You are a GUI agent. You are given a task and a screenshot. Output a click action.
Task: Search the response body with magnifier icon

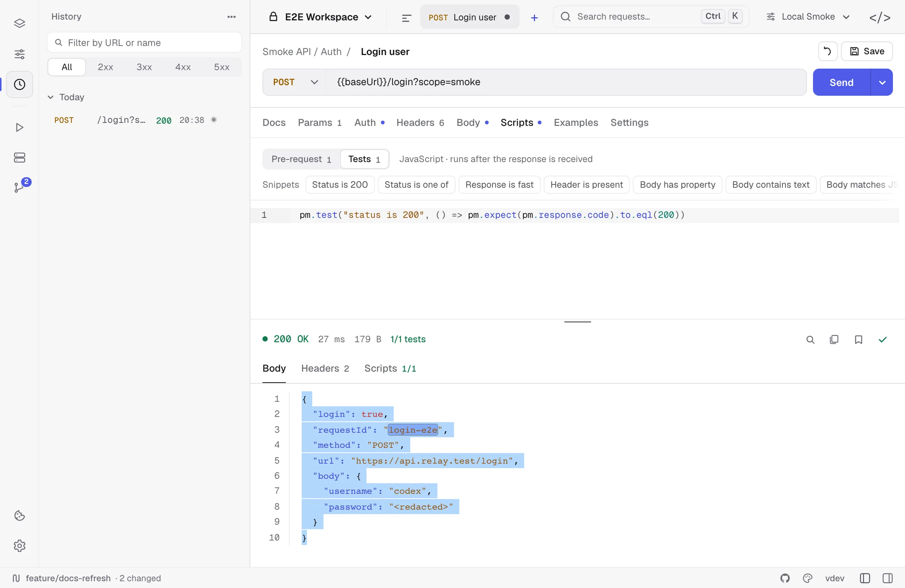pyautogui.click(x=810, y=340)
